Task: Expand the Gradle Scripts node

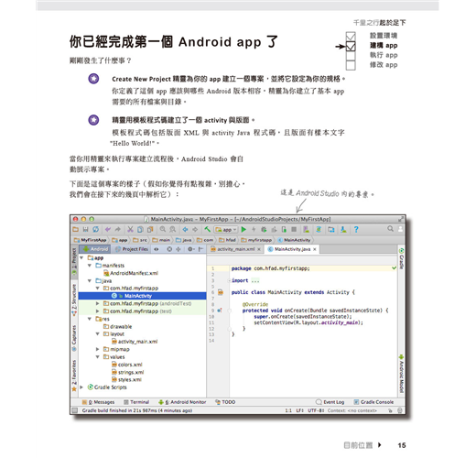Action: pyautogui.click(x=81, y=387)
